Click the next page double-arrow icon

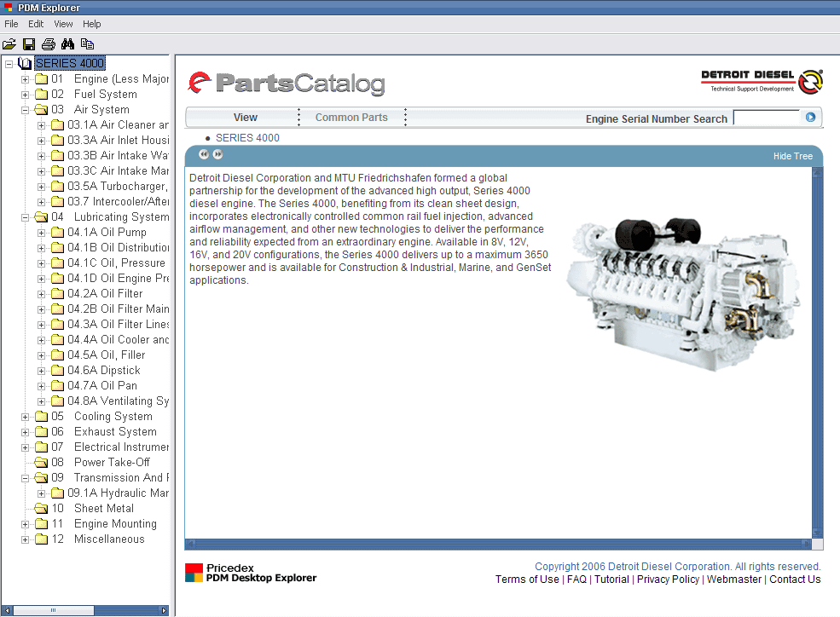(x=217, y=154)
